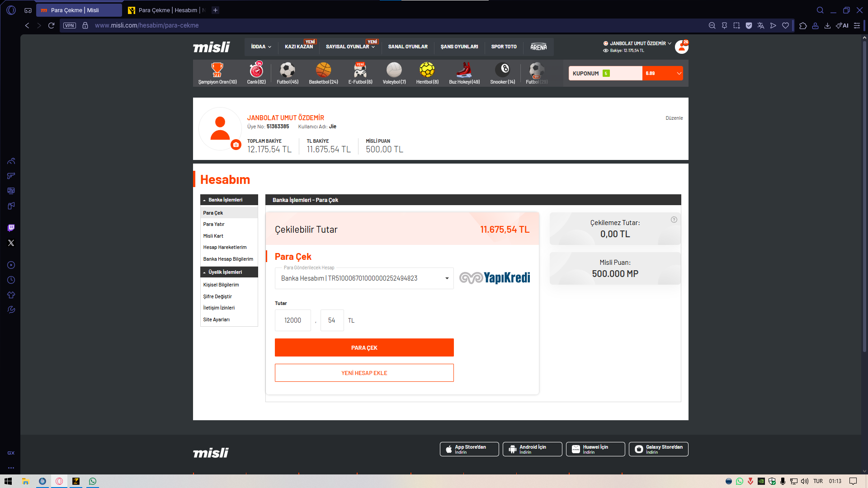Open the E-Futbol (6) gamepad icon

pyautogui.click(x=360, y=70)
